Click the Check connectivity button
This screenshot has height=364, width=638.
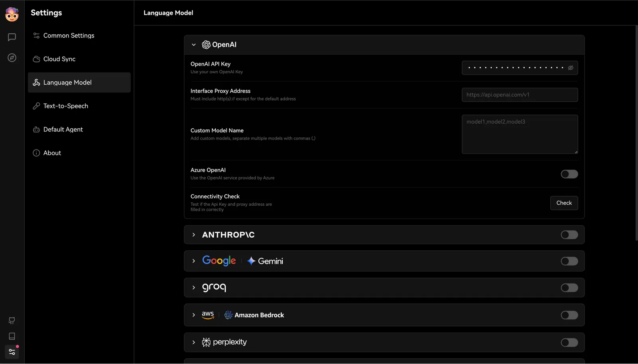pyautogui.click(x=564, y=203)
